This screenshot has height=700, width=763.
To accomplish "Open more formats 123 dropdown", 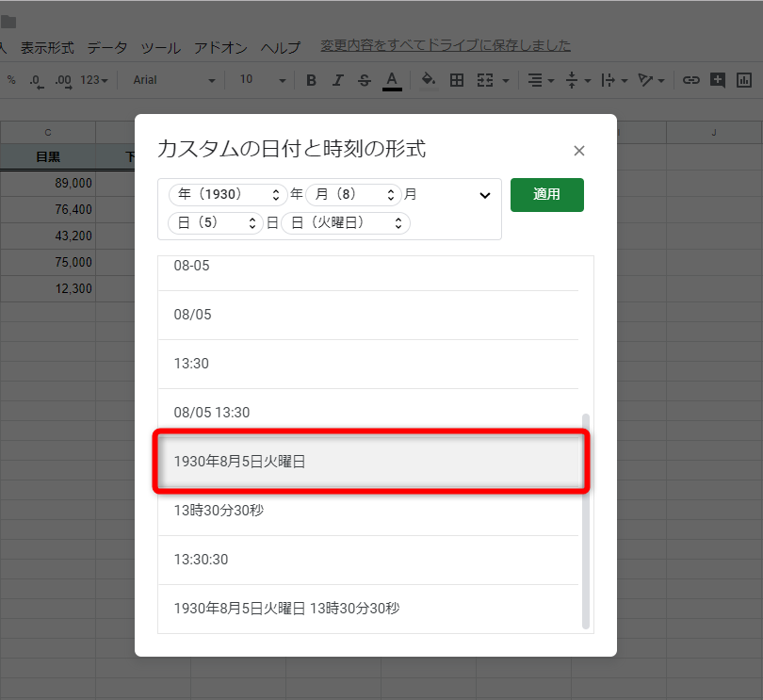I will 94,80.
